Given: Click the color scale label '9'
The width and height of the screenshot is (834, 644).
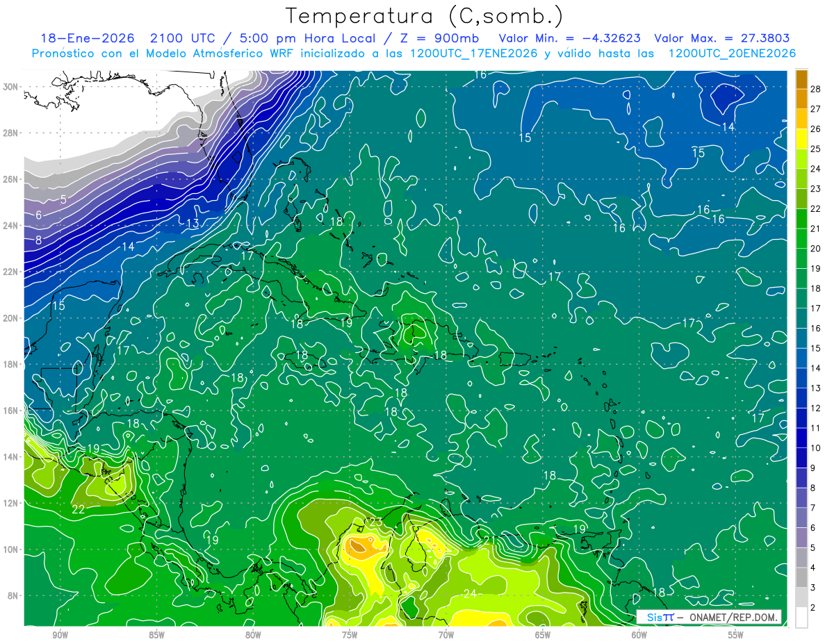Looking at the screenshot, I should click(x=813, y=468).
